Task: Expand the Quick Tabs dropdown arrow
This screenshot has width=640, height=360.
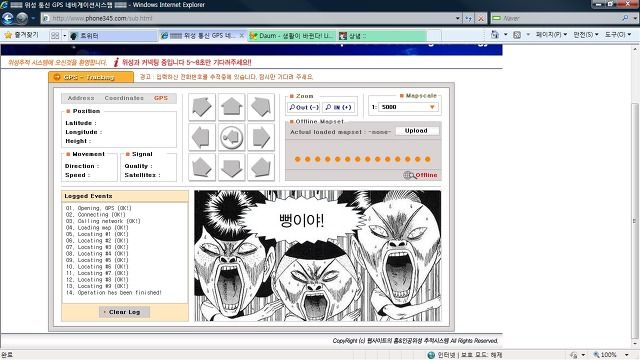Action: tap(64, 36)
